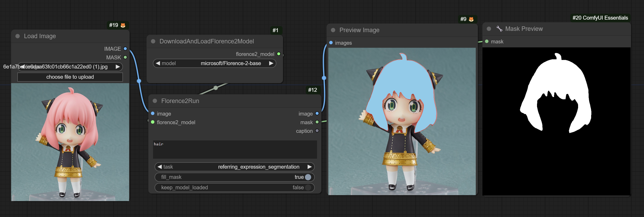The image size is (644, 217).
Task: Click the gray link midpoint dot below model node
Action: click(x=216, y=88)
